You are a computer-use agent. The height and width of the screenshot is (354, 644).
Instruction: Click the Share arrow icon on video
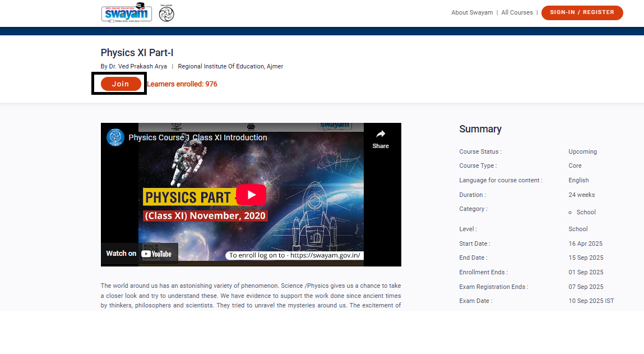[x=381, y=135]
